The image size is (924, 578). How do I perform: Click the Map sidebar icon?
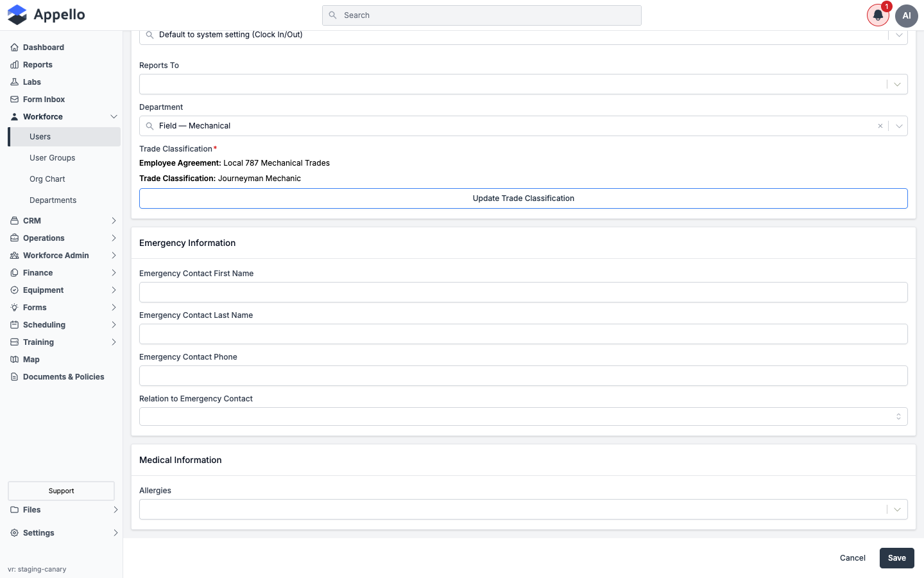click(14, 360)
